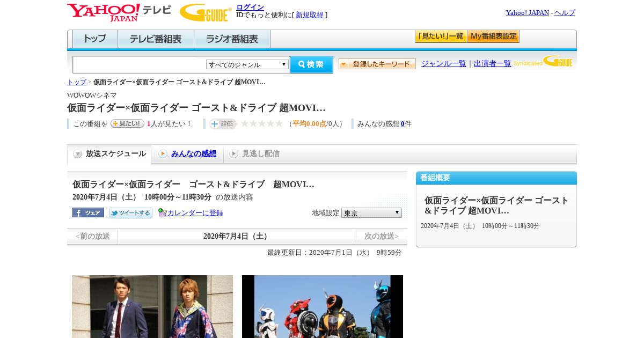Screen dimensions: 644x338
Task: Click the 最終更新日 timestamp text
Action: coord(334,253)
